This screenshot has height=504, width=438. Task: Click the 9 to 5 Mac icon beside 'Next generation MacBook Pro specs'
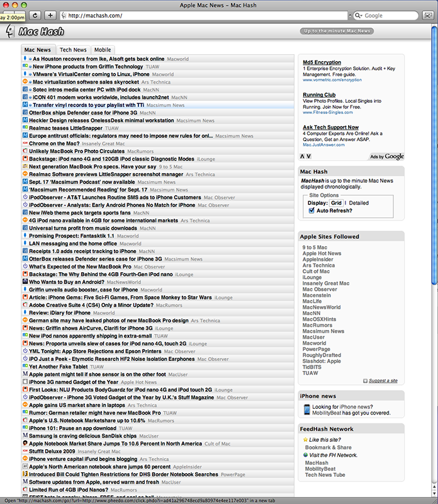click(x=25, y=166)
